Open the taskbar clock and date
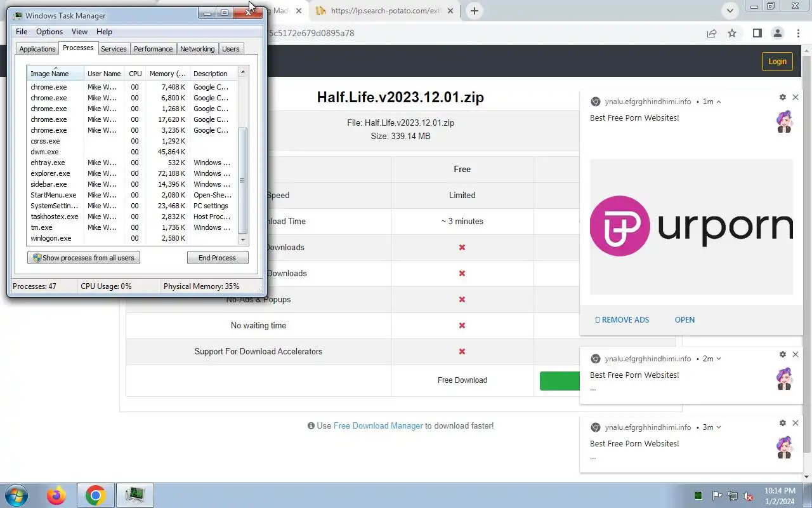Viewport: 812px width, 508px height. [780, 496]
